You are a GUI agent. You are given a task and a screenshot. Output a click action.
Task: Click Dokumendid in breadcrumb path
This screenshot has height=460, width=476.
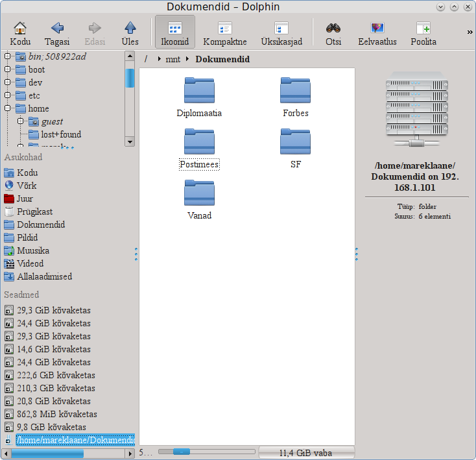(x=222, y=59)
